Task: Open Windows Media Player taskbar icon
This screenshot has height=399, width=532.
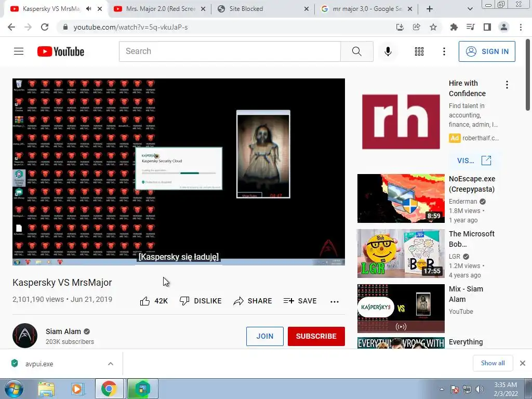Action: click(77, 389)
